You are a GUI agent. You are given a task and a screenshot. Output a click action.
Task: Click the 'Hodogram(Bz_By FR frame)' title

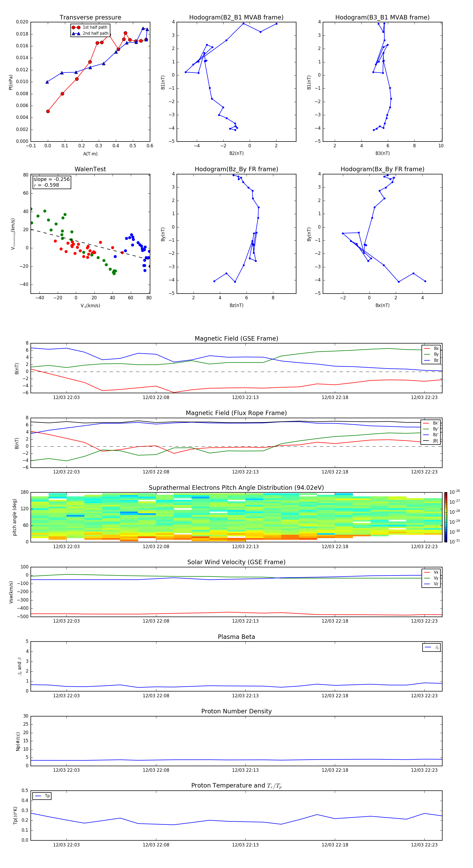236,169
